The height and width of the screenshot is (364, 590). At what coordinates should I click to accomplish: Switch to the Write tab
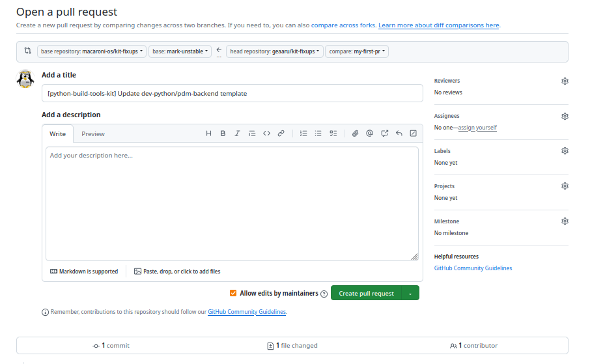point(57,133)
